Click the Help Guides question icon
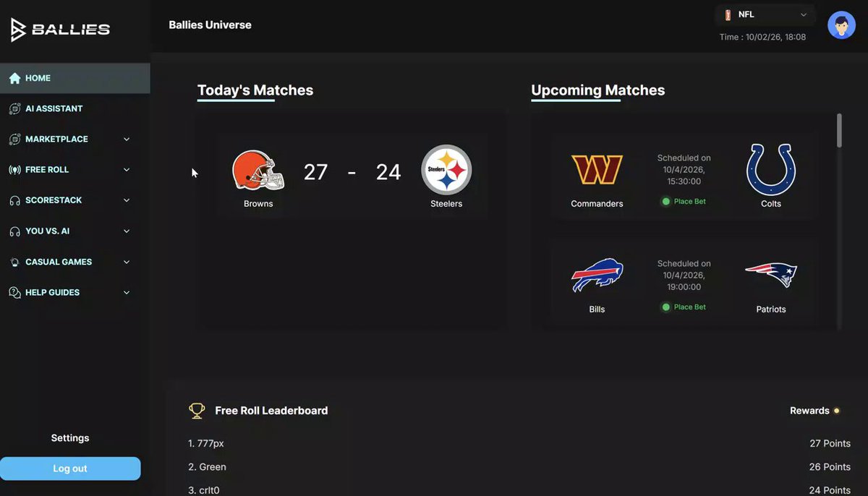The width and height of the screenshot is (868, 496). point(14,293)
